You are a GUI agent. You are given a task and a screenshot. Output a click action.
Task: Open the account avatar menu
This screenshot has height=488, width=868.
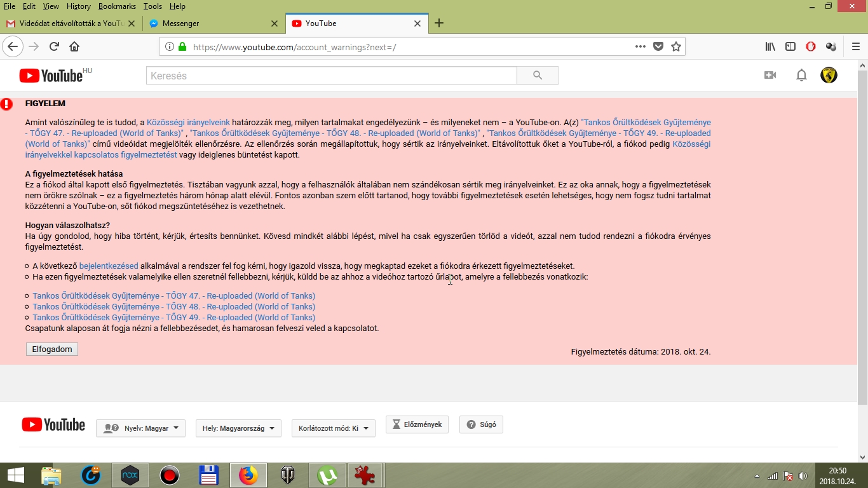829,75
